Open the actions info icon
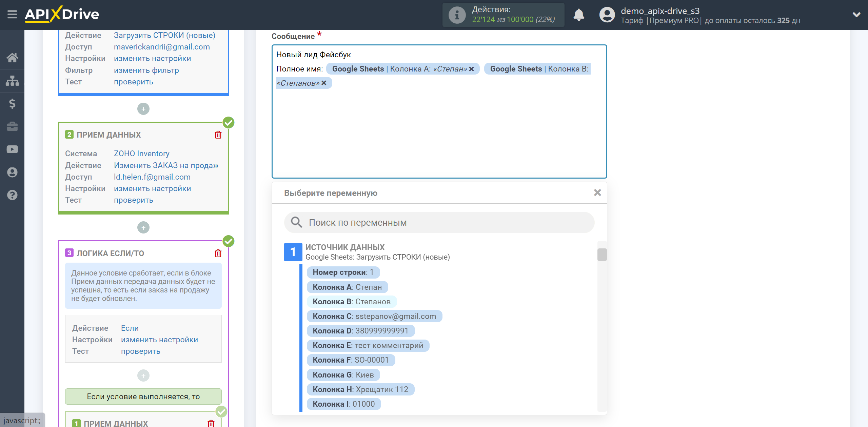This screenshot has height=427, width=868. pyautogui.click(x=457, y=15)
